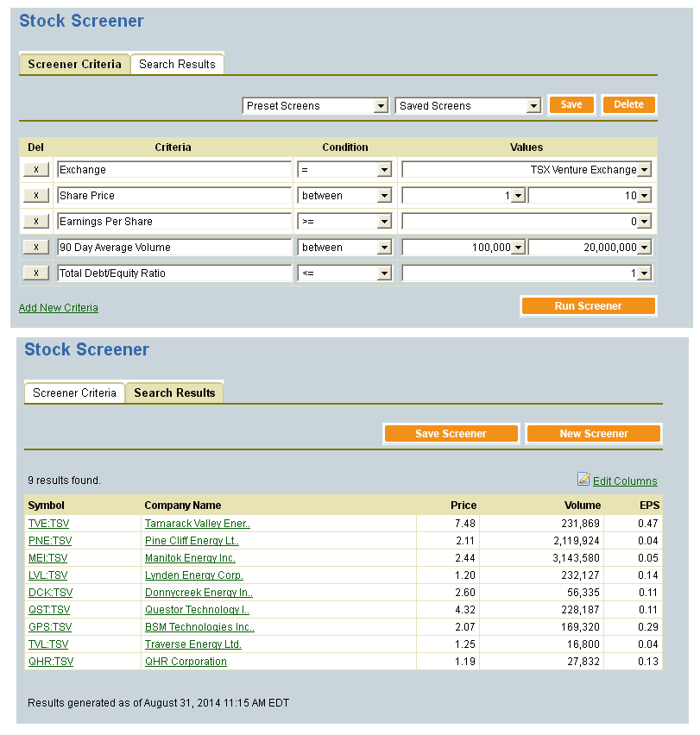Delete the Total Debt/Equity Ratio row
This screenshot has height=735, width=700.
(x=36, y=273)
